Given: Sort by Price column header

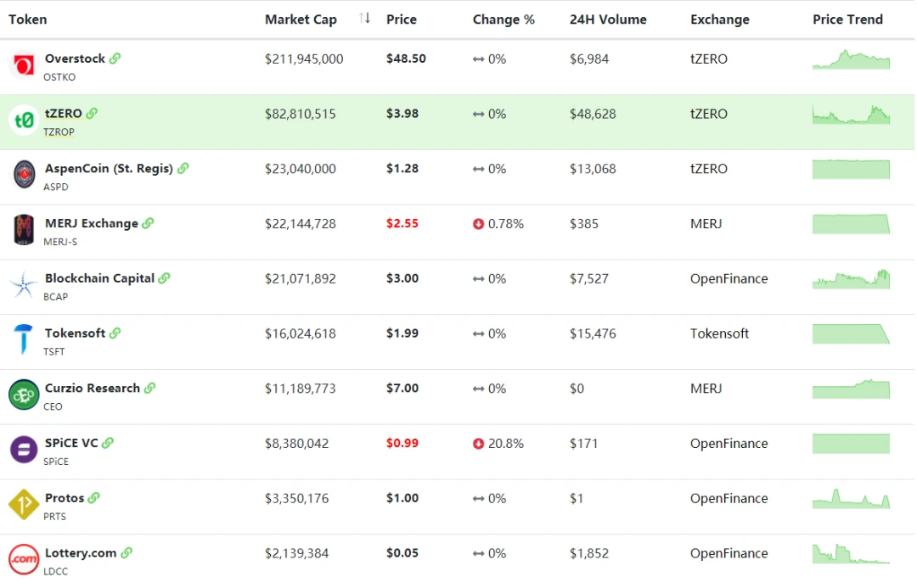Looking at the screenshot, I should pyautogui.click(x=401, y=20).
